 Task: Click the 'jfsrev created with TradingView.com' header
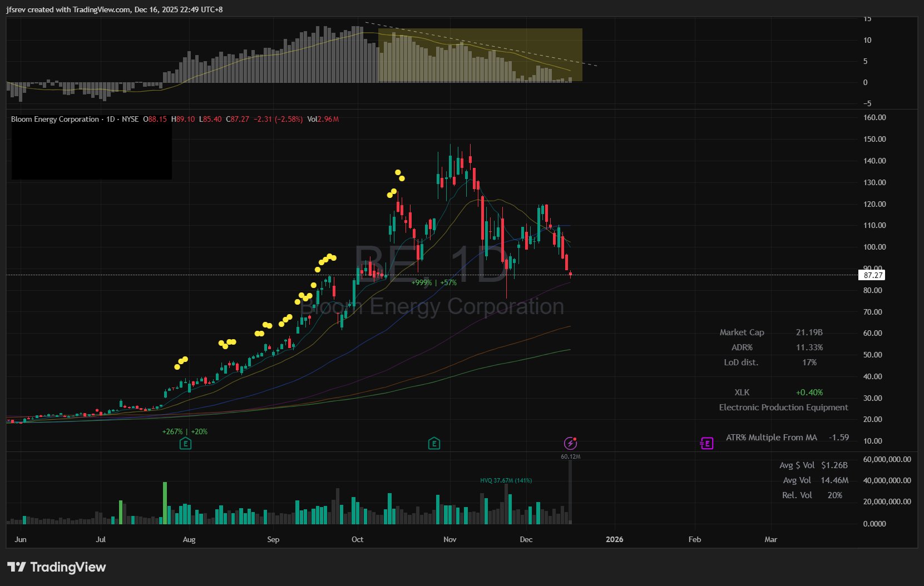115,9
